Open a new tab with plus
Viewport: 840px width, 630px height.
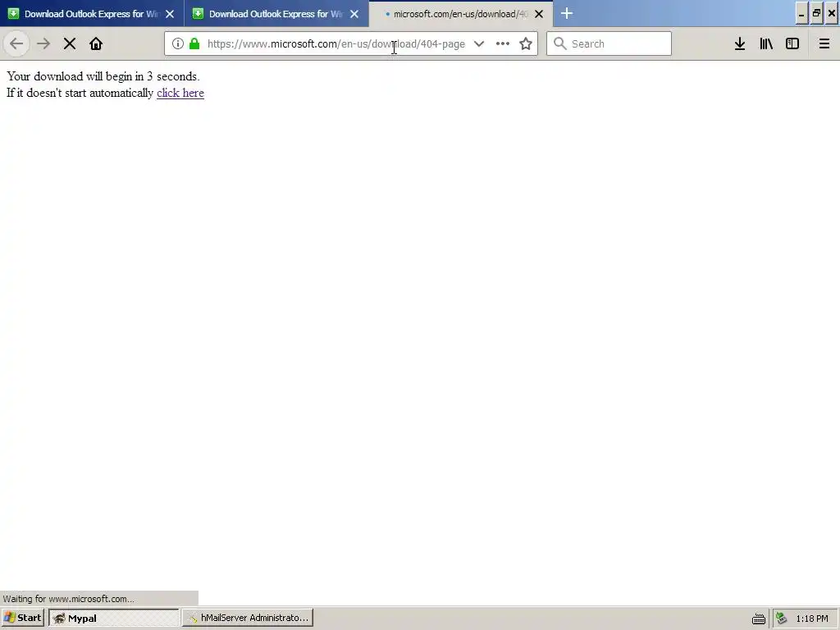(567, 13)
